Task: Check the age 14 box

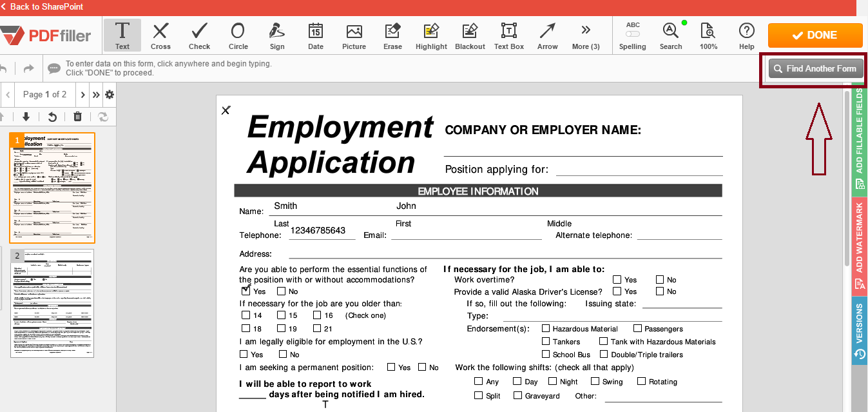Action: tap(246, 315)
